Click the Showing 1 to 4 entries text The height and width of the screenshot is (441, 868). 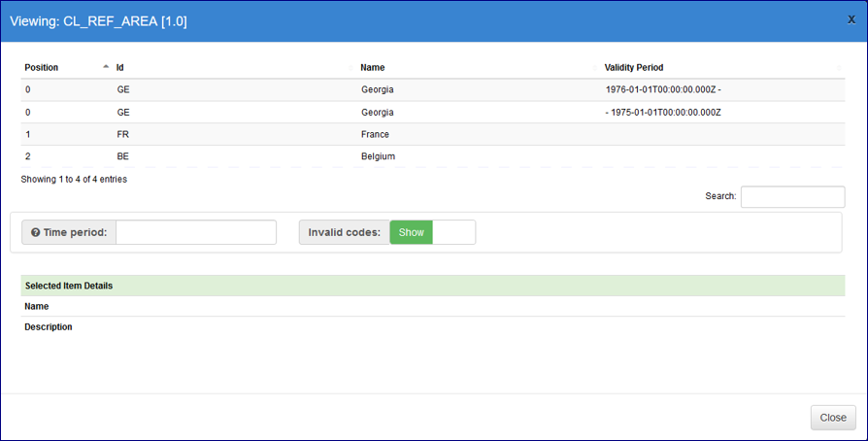click(74, 179)
